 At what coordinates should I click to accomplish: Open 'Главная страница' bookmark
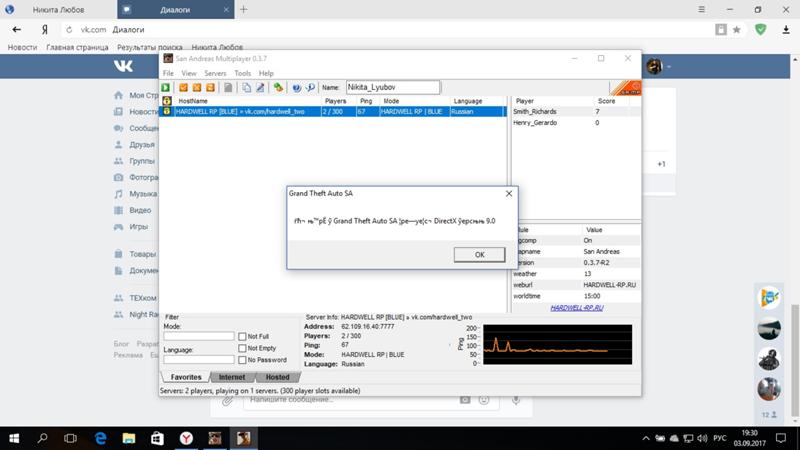(x=78, y=47)
